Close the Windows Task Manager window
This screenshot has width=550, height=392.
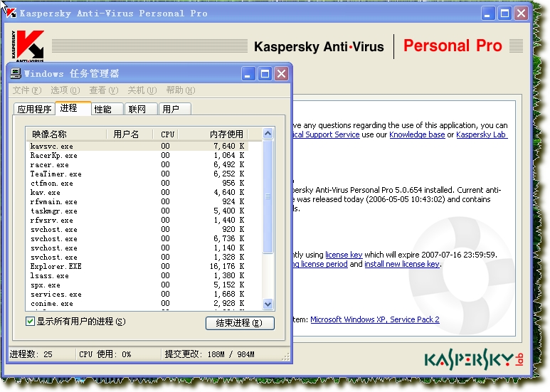[x=281, y=74]
